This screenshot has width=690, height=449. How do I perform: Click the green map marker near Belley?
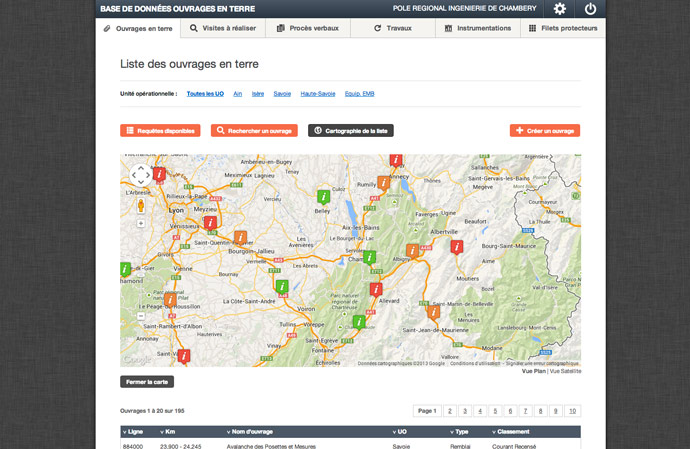(322, 196)
